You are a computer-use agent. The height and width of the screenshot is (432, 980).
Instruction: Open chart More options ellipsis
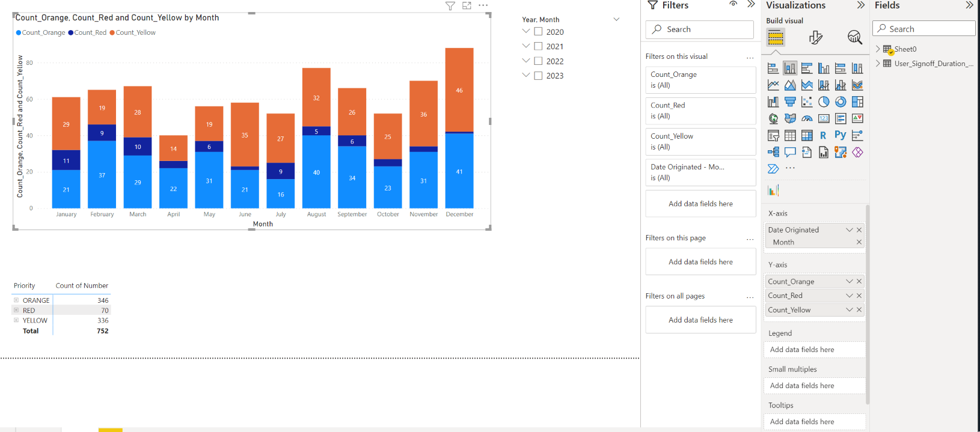pyautogui.click(x=483, y=5)
